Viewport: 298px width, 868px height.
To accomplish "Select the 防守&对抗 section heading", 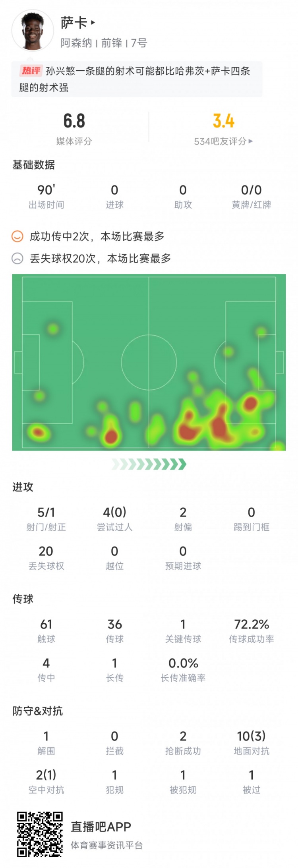I will pos(38,711).
